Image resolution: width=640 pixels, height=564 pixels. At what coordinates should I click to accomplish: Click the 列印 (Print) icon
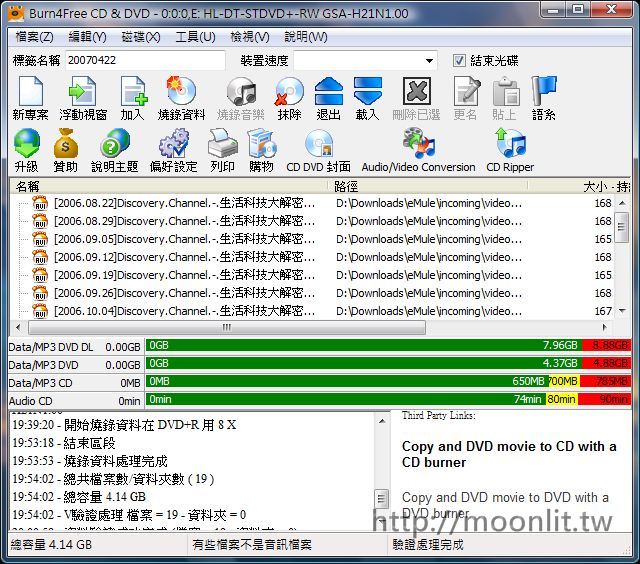tap(222, 151)
